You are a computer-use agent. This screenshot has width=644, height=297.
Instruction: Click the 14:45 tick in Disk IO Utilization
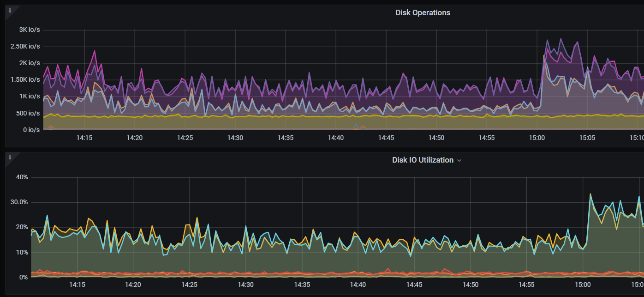pos(414,285)
